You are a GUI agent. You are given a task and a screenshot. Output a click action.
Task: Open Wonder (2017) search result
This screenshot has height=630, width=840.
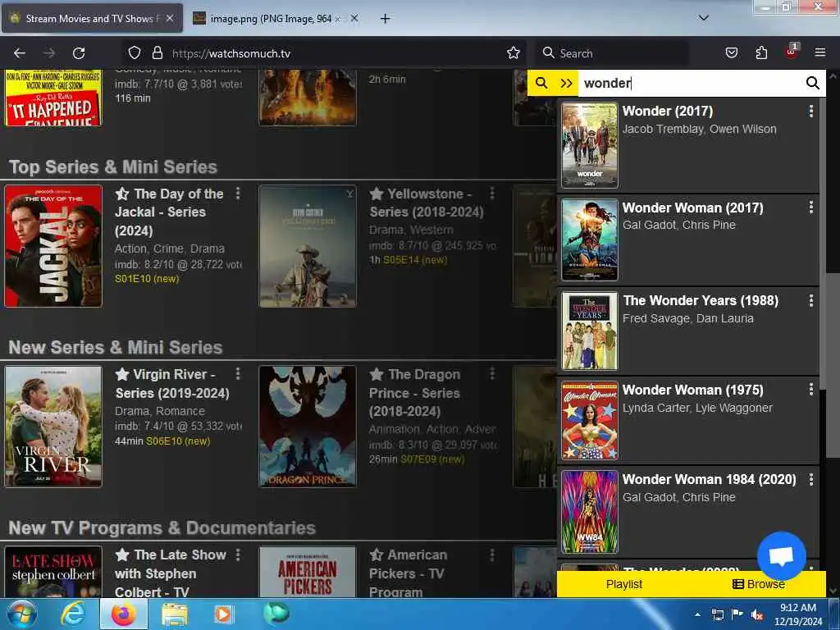[x=688, y=145]
